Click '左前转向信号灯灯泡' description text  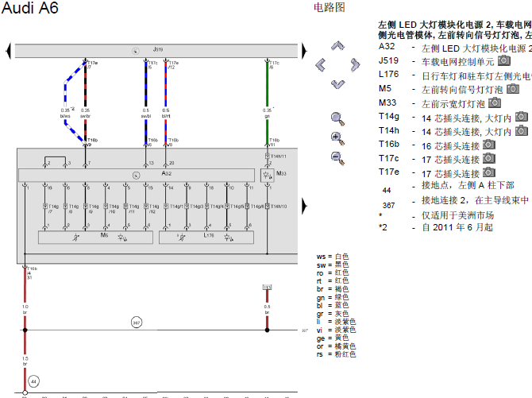pos(462,90)
